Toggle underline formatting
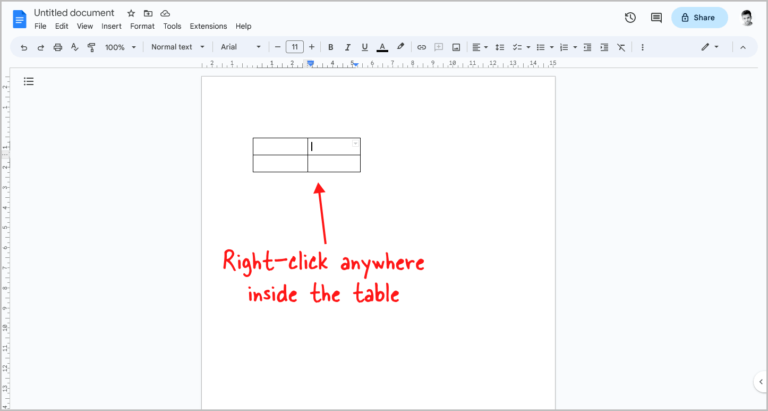The image size is (768, 411). [364, 48]
